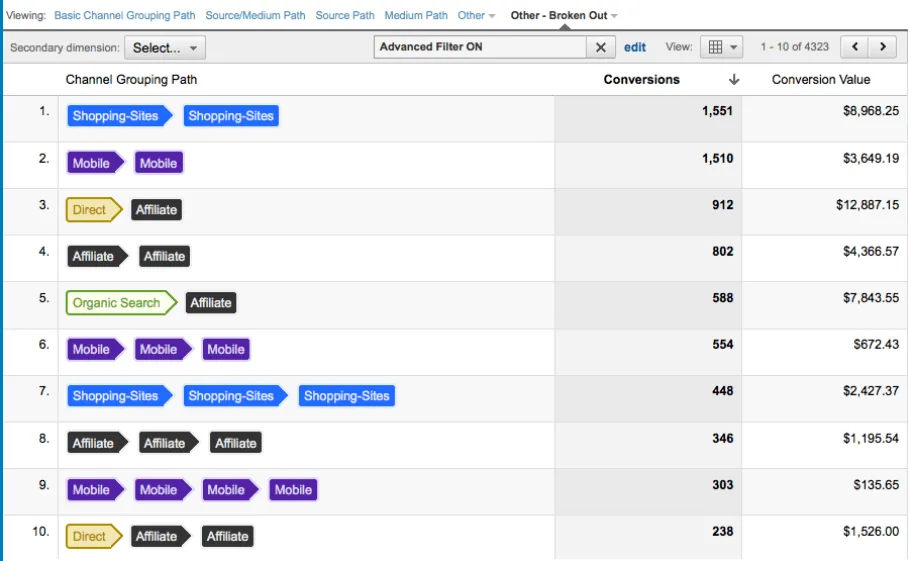Select conversions value 912
Screen dimensions: 910x561
click(723, 205)
